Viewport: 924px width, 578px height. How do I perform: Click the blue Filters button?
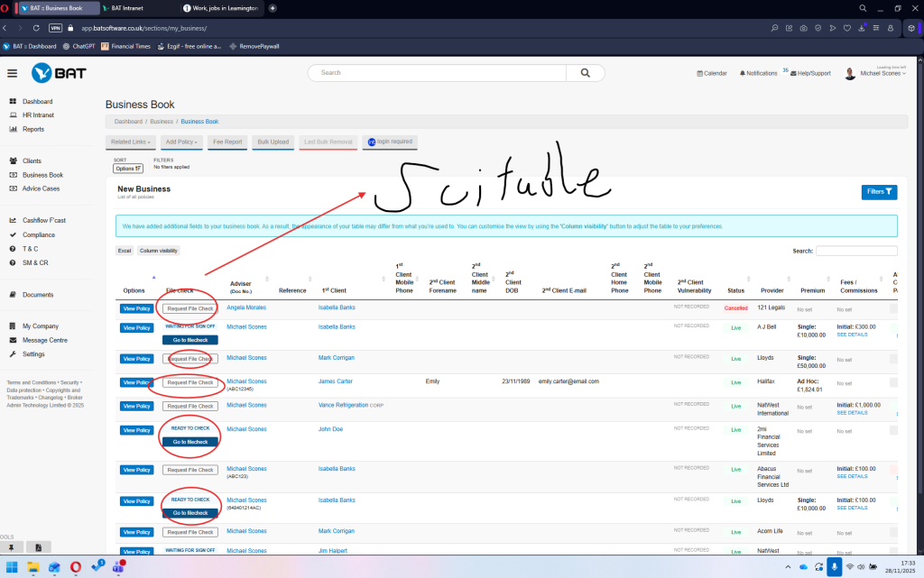click(879, 191)
